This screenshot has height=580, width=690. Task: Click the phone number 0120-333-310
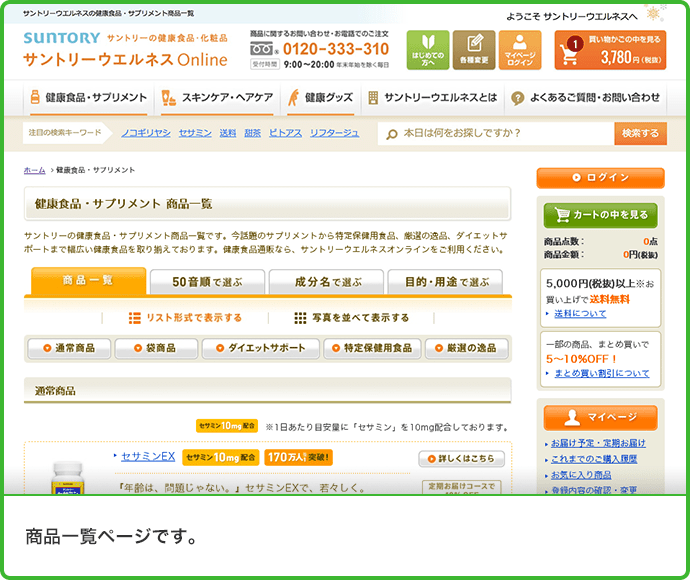336,49
